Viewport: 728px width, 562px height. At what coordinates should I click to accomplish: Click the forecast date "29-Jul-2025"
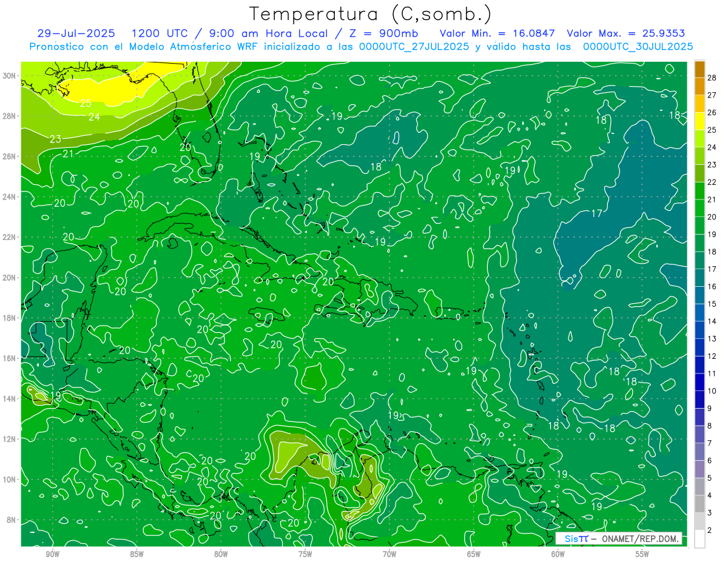pos(76,33)
